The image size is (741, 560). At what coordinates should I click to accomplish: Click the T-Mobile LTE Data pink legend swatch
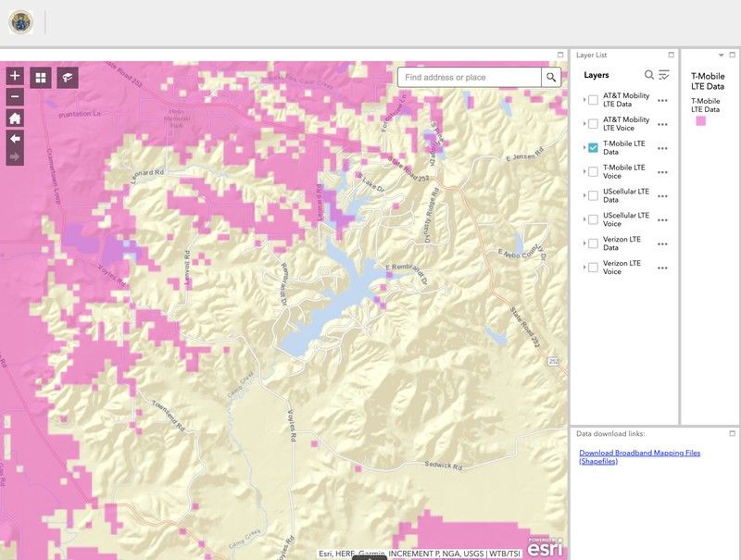tap(701, 121)
